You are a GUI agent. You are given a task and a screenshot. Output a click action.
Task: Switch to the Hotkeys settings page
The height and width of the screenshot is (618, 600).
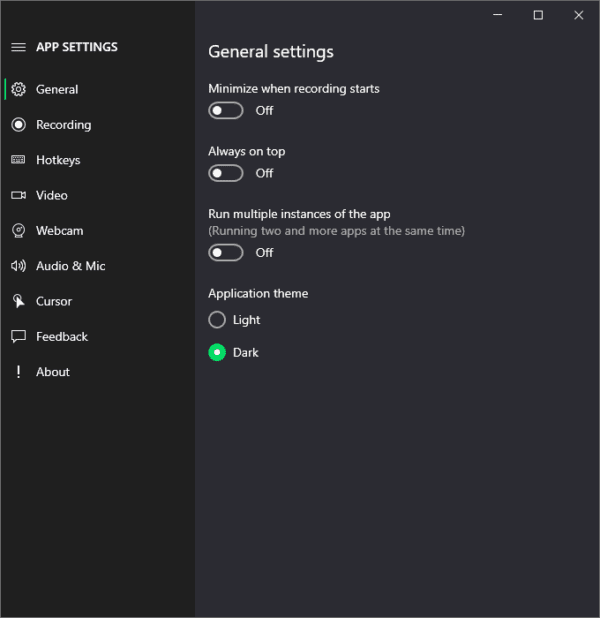(58, 160)
